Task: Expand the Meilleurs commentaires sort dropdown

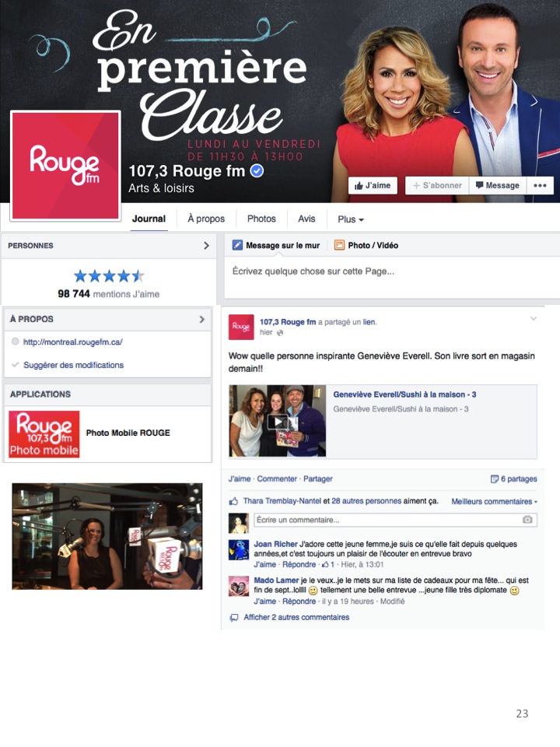Action: (495, 502)
